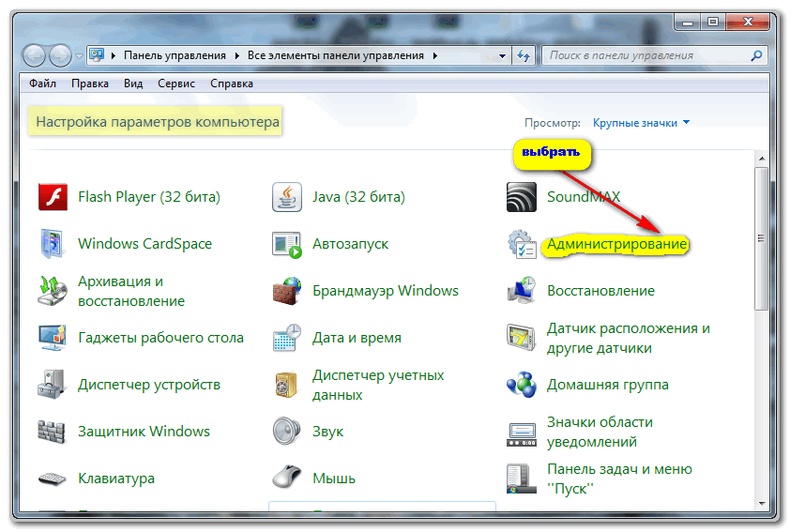Open the Брандмауэр Windows brick wall icon
The width and height of the screenshot is (790, 532).
click(287, 291)
